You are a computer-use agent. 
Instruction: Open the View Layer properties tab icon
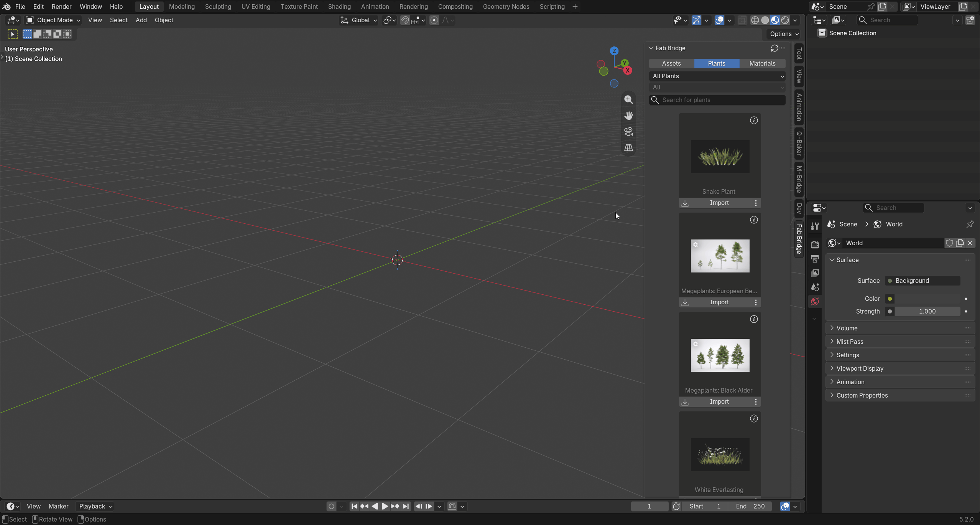815,273
